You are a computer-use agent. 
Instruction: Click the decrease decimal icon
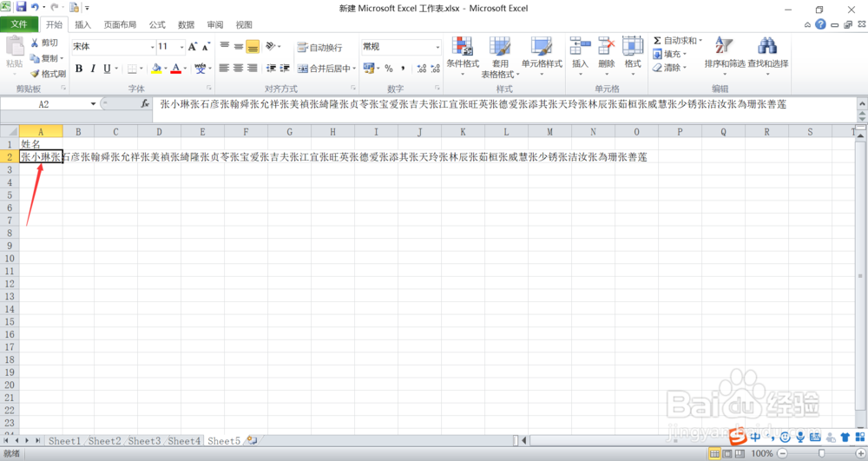pos(435,69)
